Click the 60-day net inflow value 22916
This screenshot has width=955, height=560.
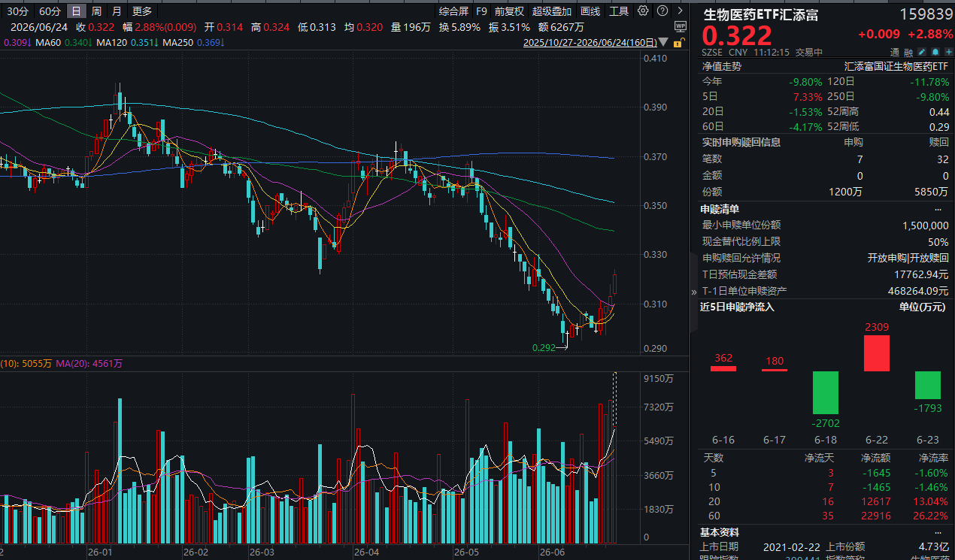click(x=878, y=516)
